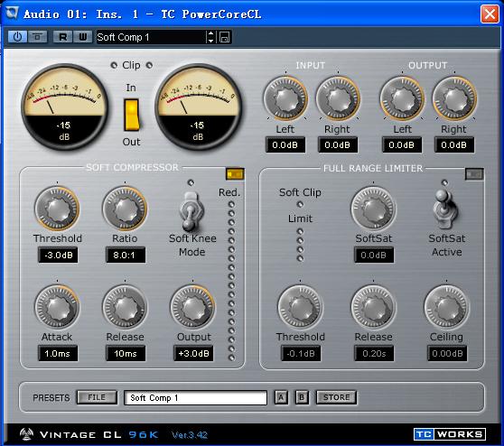Image resolution: width=504 pixels, height=446 pixels.
Task: Click the 0.20s limiter release field
Action: tap(374, 353)
